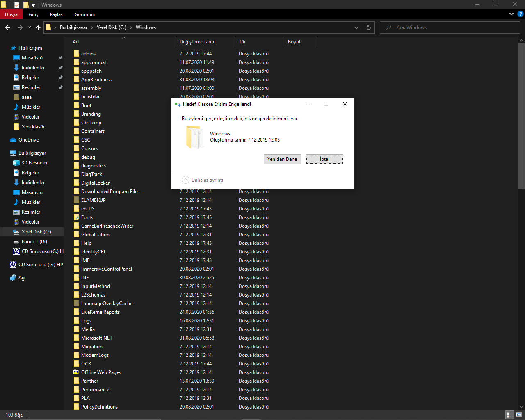Image resolution: width=525 pixels, height=420 pixels.
Task: Select the LiveKernelReports folder name
Action: (x=100, y=312)
